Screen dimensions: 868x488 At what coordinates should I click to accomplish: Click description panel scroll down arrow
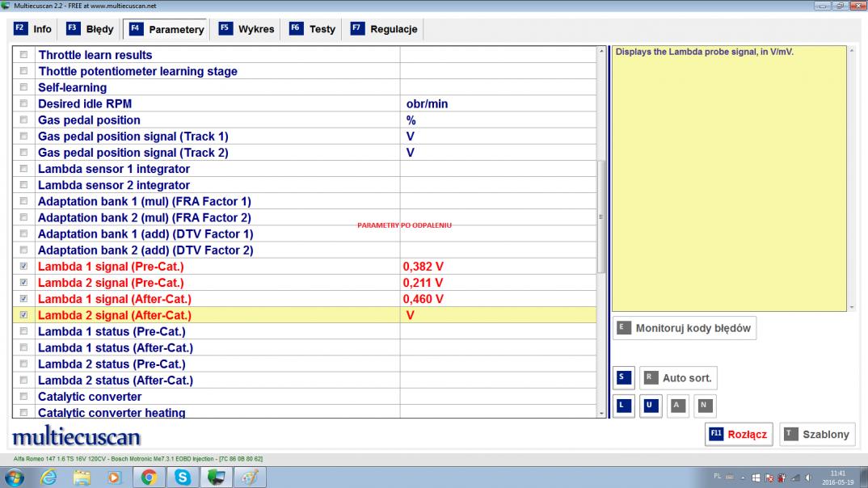[851, 307]
